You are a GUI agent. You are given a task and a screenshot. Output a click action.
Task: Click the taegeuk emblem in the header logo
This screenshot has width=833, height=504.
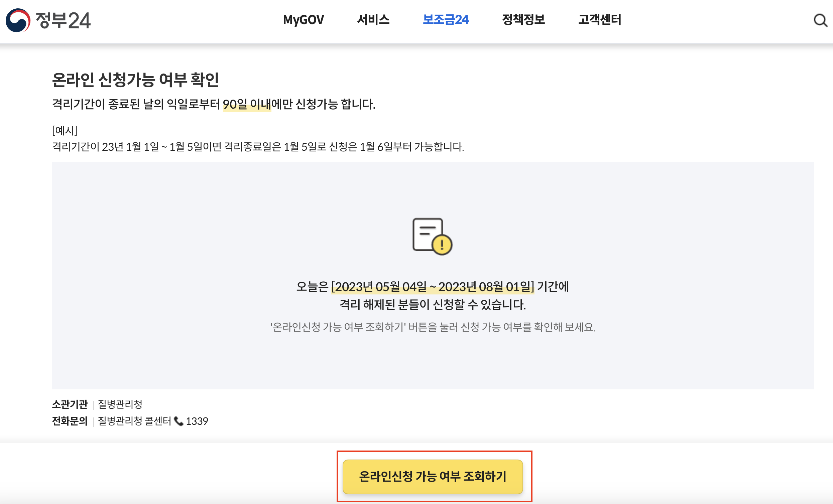[18, 20]
